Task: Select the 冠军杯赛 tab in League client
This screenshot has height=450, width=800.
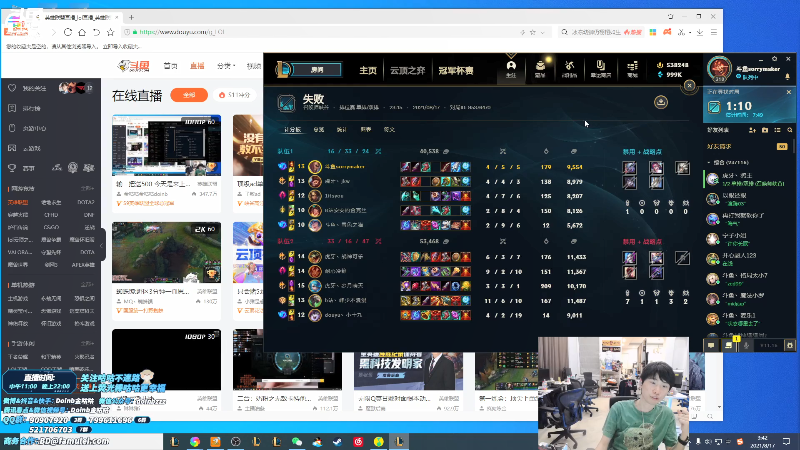Action: 456,70
